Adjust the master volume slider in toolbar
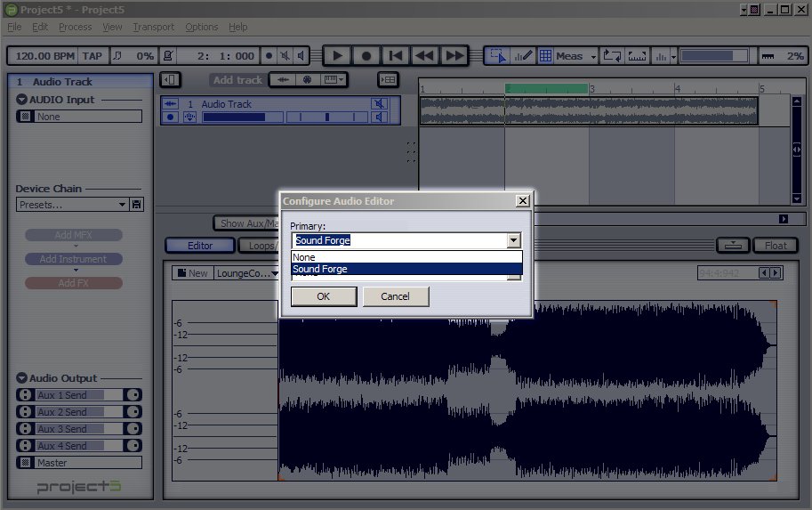The width and height of the screenshot is (812, 510). (714, 56)
